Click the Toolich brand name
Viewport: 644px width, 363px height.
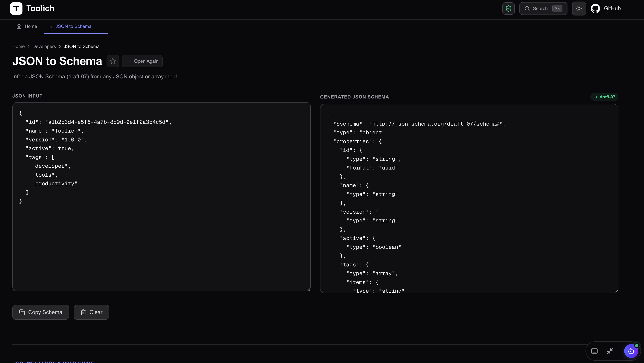[x=40, y=9]
